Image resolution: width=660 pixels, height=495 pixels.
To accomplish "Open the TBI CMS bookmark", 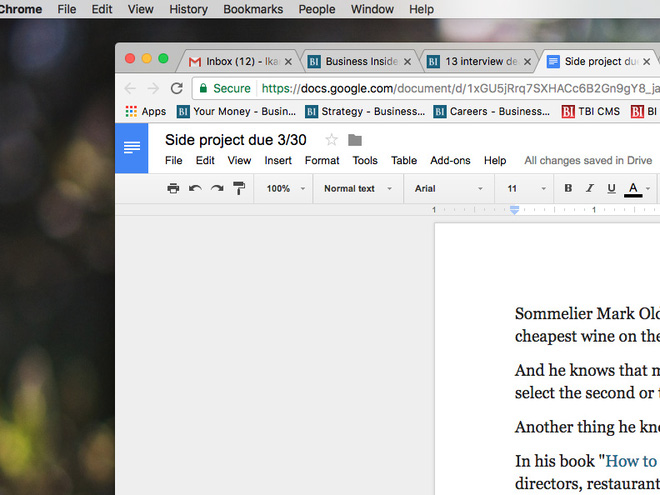I will 591,112.
